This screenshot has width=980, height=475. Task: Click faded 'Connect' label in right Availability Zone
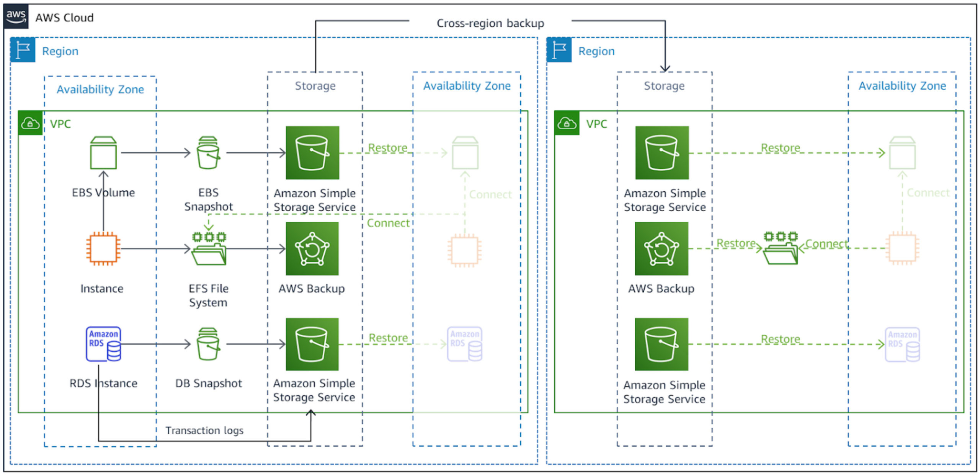pyautogui.click(x=928, y=193)
